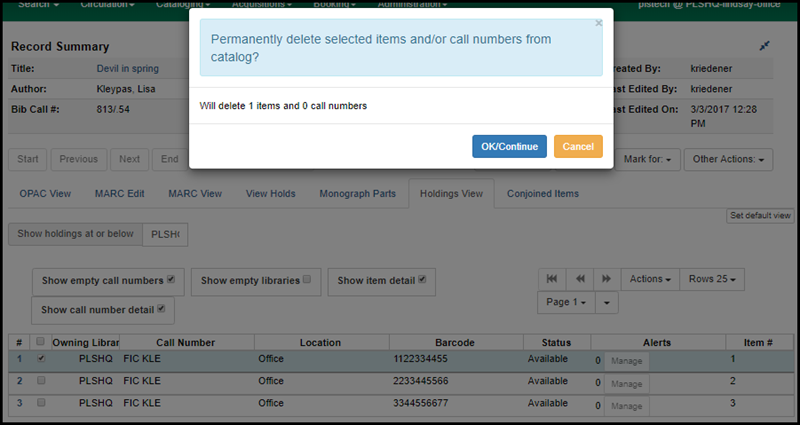The image size is (800, 425).
Task: Click Manage alerts for item 2
Action: tap(627, 384)
